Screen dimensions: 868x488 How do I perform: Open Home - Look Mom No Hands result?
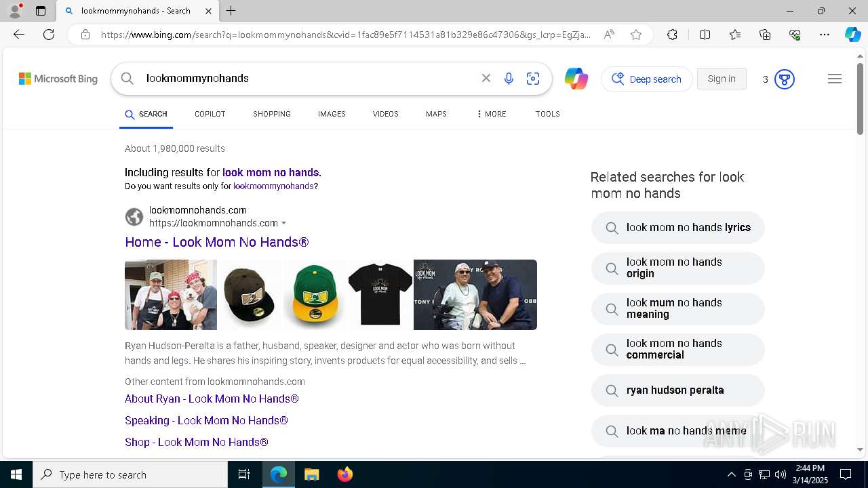pos(217,242)
